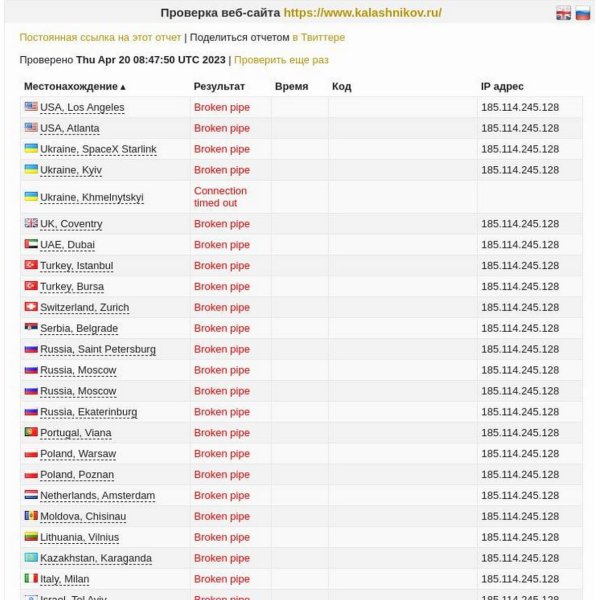The image size is (595, 600).
Task: Sort table by Код column header
Action: point(341,86)
